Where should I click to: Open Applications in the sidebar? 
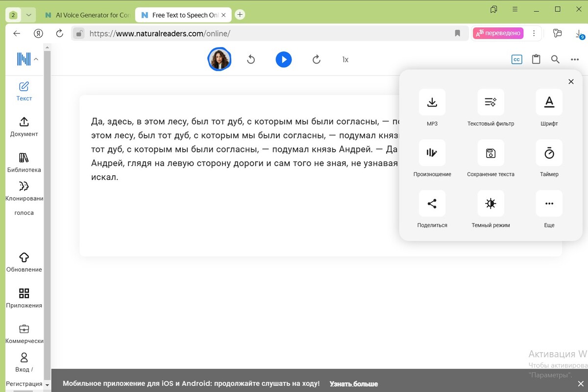pos(24,298)
